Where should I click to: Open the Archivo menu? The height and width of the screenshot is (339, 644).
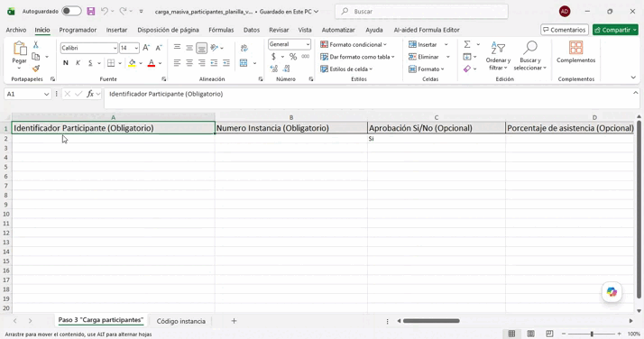pos(16,30)
